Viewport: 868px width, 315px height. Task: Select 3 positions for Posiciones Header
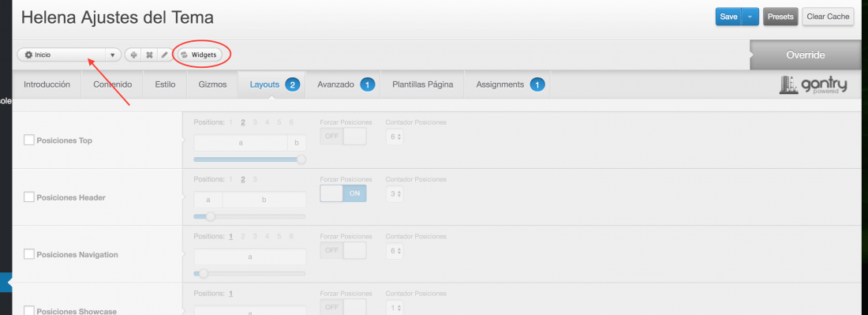(x=255, y=179)
